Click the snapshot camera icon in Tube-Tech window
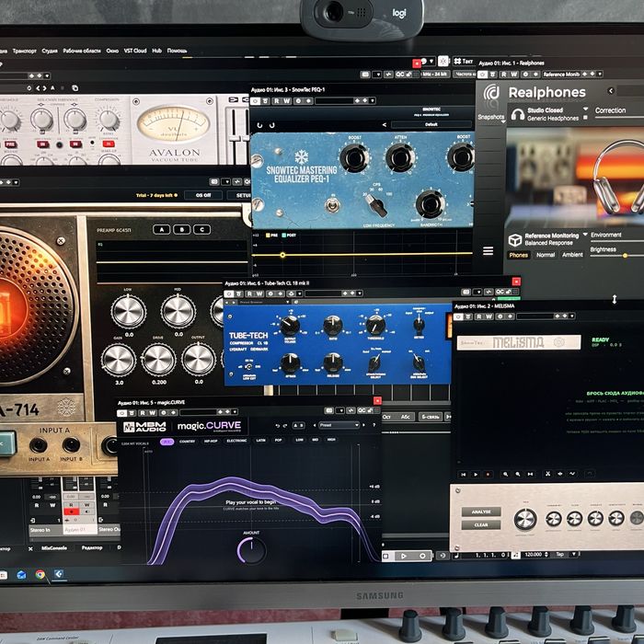The width and height of the screenshot is (644, 644). [466, 292]
